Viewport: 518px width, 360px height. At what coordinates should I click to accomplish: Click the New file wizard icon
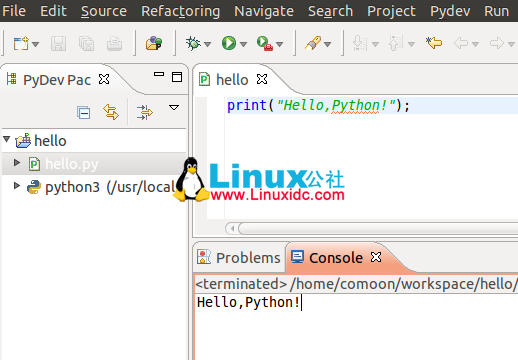21,43
